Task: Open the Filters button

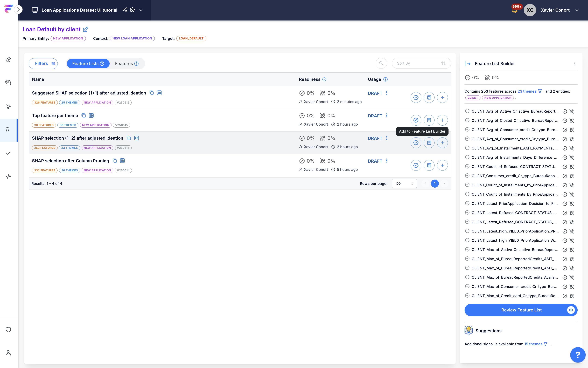Action: point(43,64)
